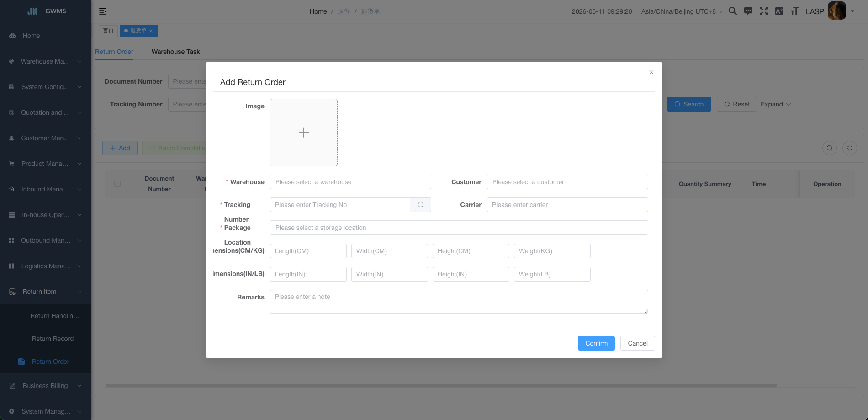Expand In-house Operations sidebar menu
The width and height of the screenshot is (868, 420).
(46, 215)
